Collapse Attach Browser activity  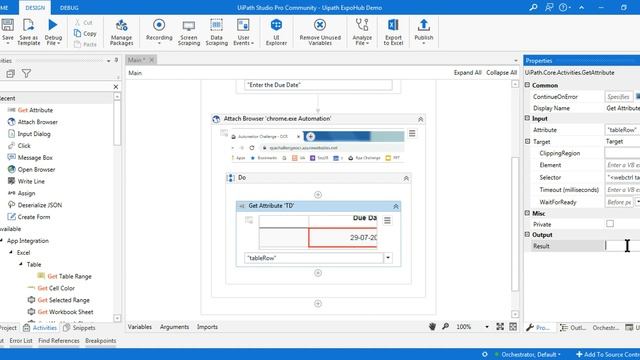point(420,119)
